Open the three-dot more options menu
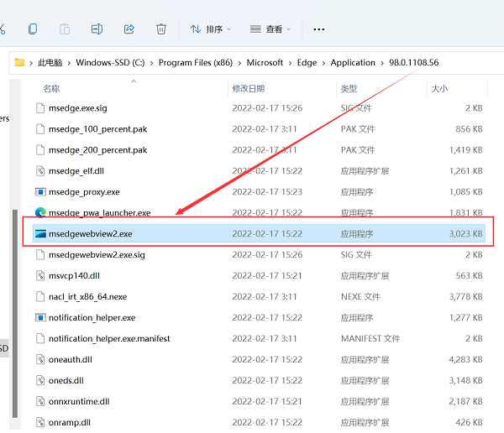Viewport: 504px width, 433px height. click(318, 29)
